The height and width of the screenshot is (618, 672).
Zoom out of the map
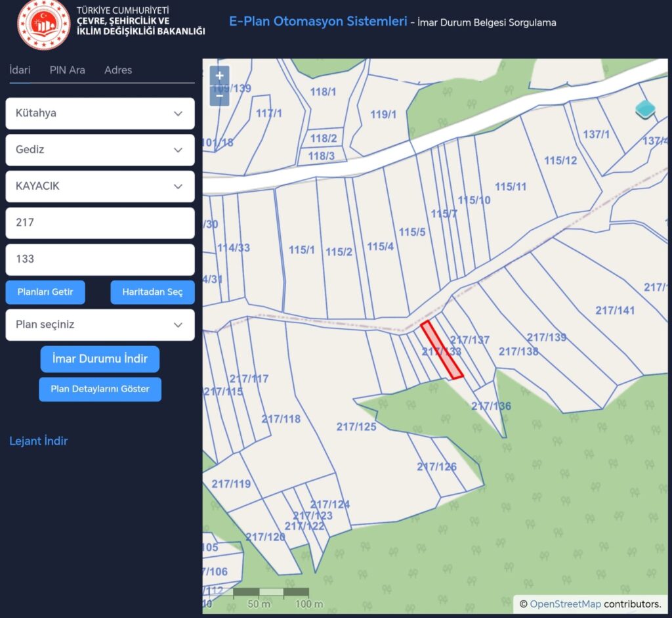tap(219, 97)
